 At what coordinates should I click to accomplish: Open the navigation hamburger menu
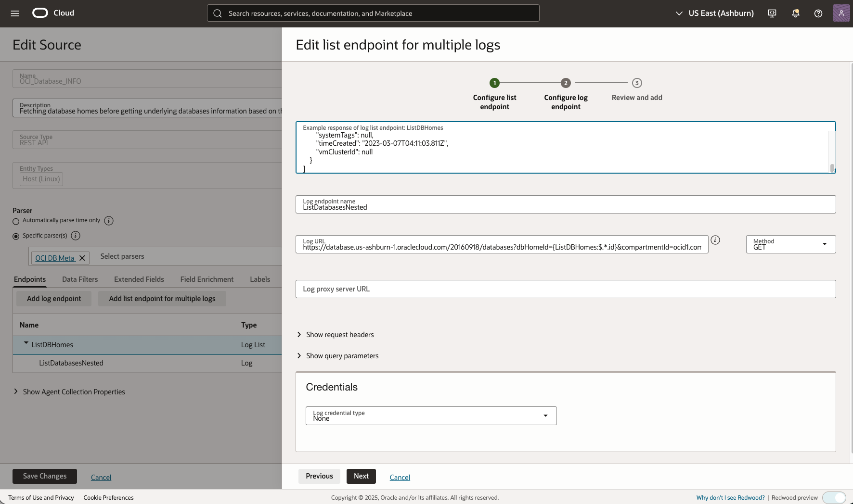click(x=14, y=13)
